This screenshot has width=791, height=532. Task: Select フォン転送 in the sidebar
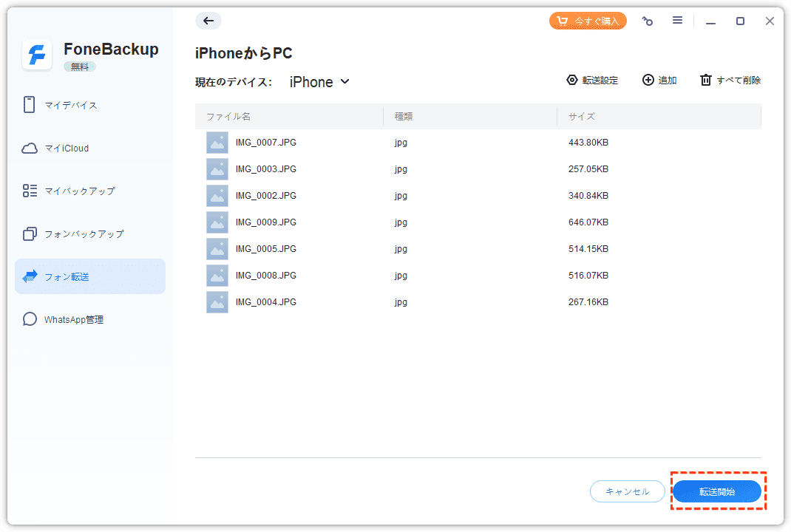pos(67,276)
